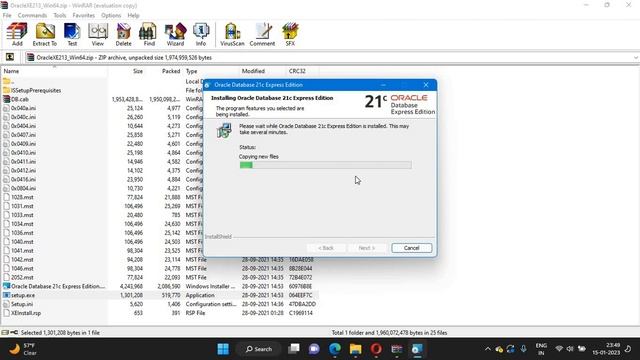Click the installation progress bar
Screen dimensions: 640x360
(x=325, y=165)
